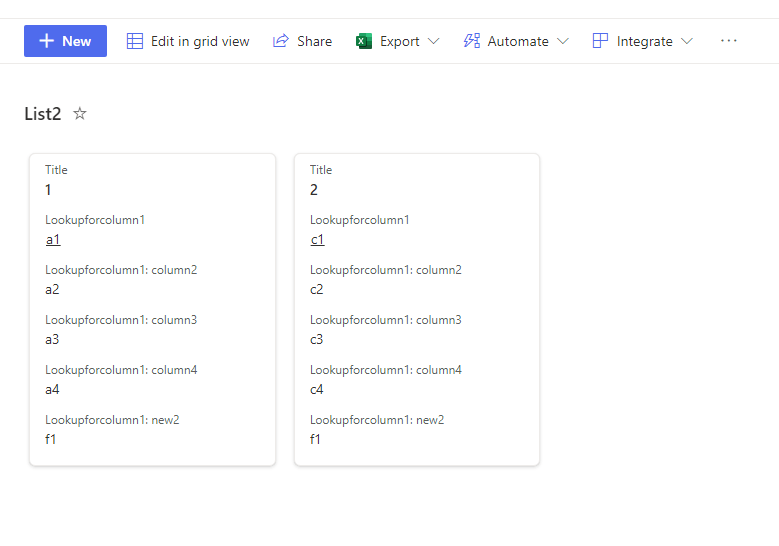Click title value 1 in first card

coord(48,190)
